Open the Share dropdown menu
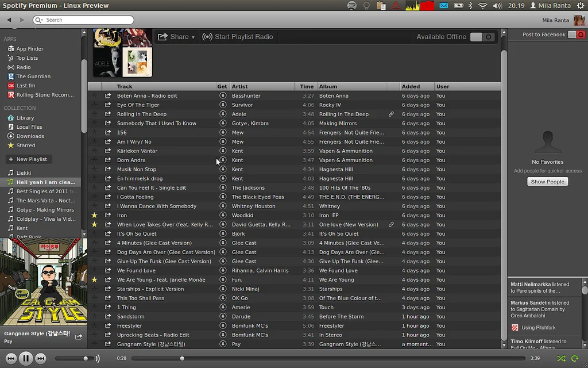Screen dimensions: 588x368 coord(176,37)
